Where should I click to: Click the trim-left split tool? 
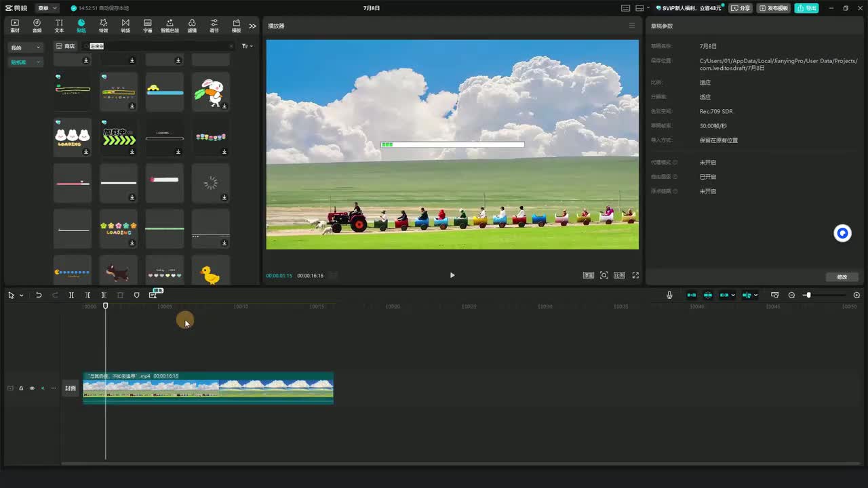point(87,295)
